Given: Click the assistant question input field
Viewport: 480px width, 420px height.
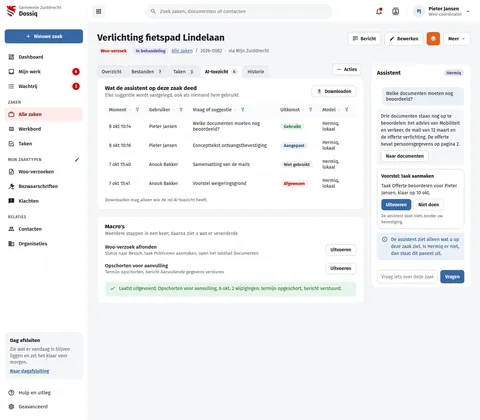Looking at the screenshot, I should (407, 277).
